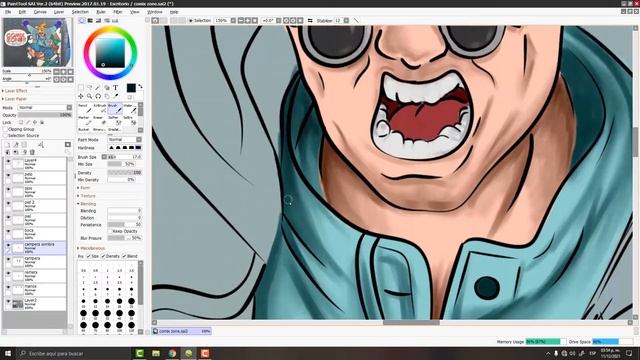Select the Magic Wand tool
This screenshot has height=360, width=640.
(x=98, y=87)
